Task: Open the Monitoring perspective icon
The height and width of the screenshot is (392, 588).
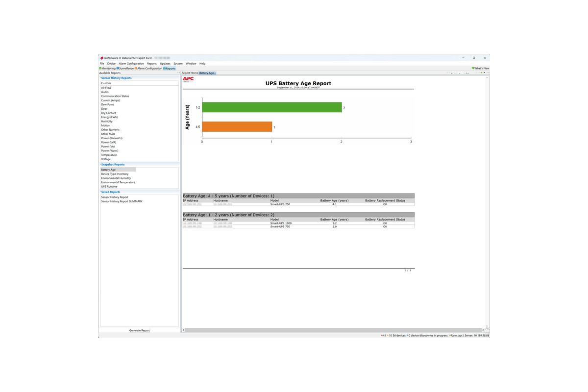Action: (100, 69)
